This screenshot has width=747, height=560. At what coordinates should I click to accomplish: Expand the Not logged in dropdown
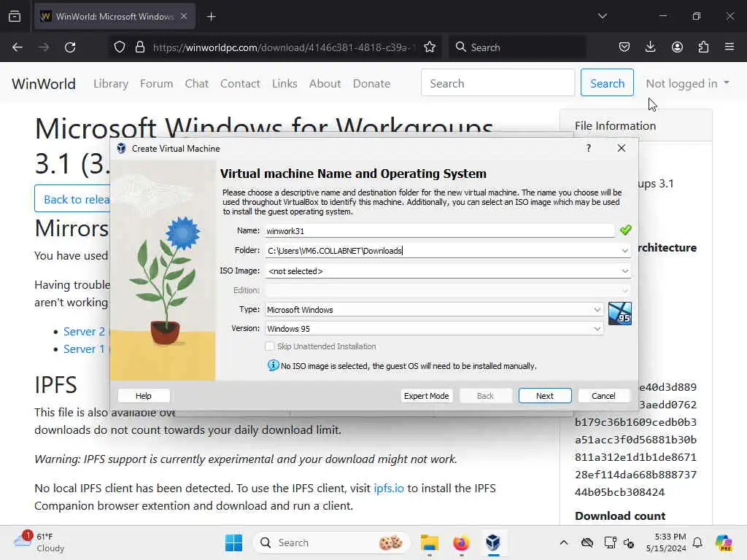(x=687, y=84)
